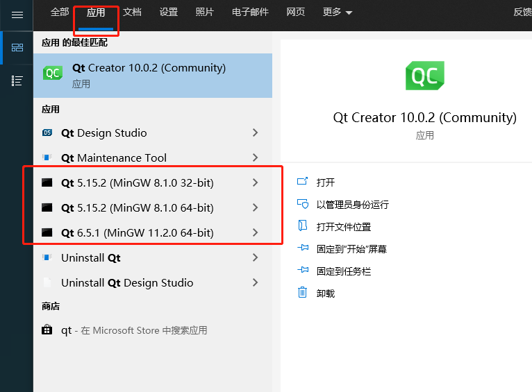Click the Qt Creator QC icon in best match
532x392 pixels.
point(53,73)
